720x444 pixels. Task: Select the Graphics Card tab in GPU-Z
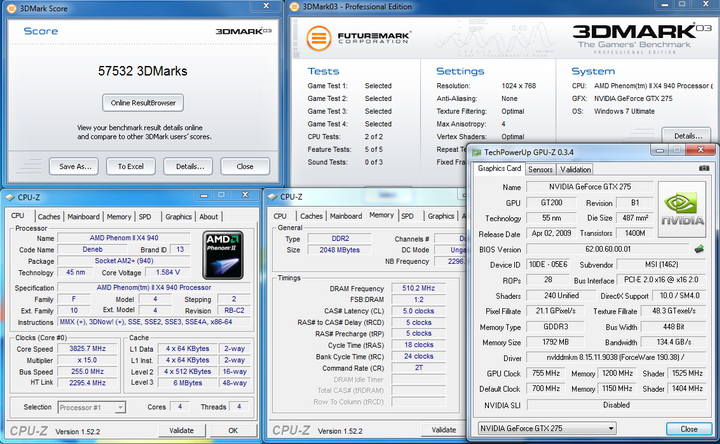point(499,169)
